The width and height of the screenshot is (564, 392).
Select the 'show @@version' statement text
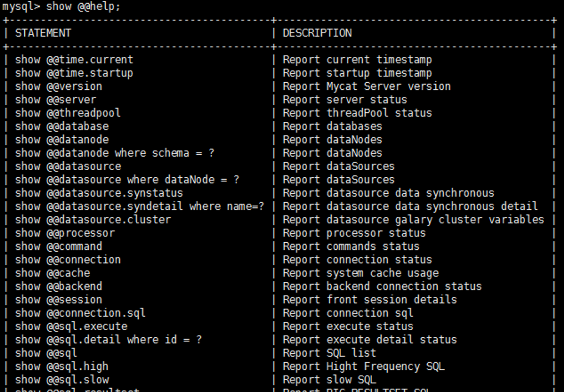(58, 87)
